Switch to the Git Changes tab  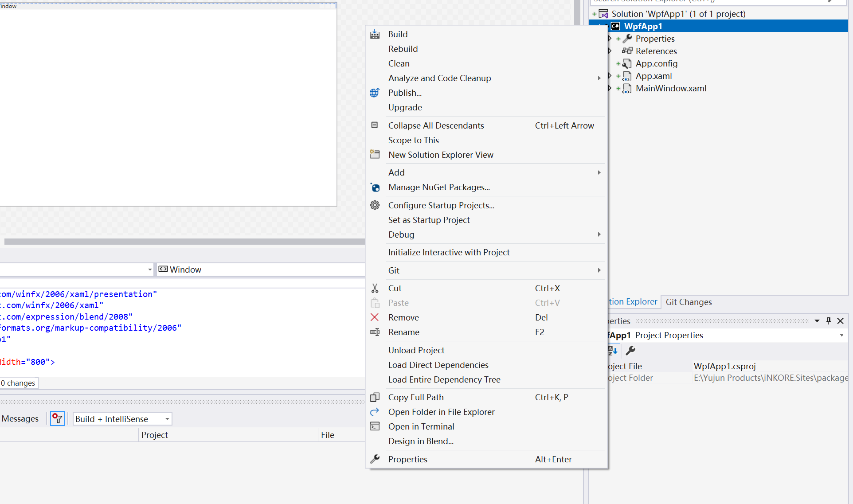coord(689,302)
